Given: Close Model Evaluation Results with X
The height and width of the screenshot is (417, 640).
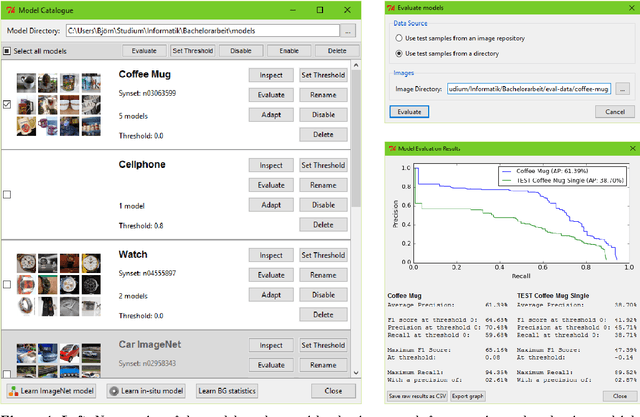Looking at the screenshot, I should (633, 149).
